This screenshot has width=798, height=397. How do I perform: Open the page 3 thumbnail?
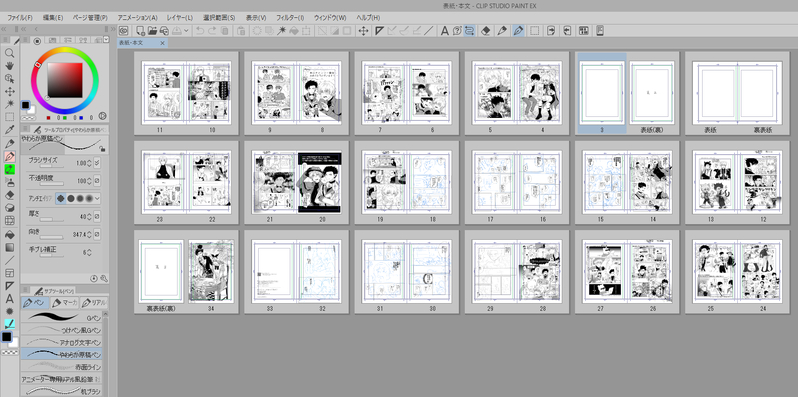click(601, 93)
